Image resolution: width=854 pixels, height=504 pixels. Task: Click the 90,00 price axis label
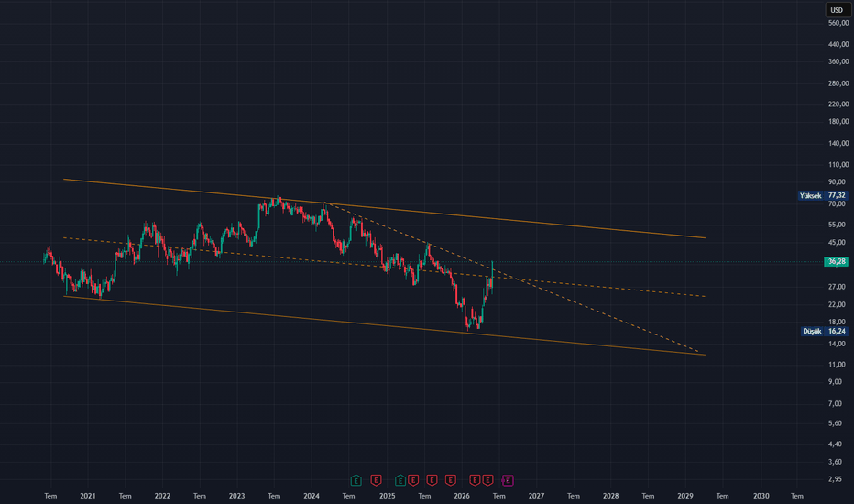tap(838, 182)
